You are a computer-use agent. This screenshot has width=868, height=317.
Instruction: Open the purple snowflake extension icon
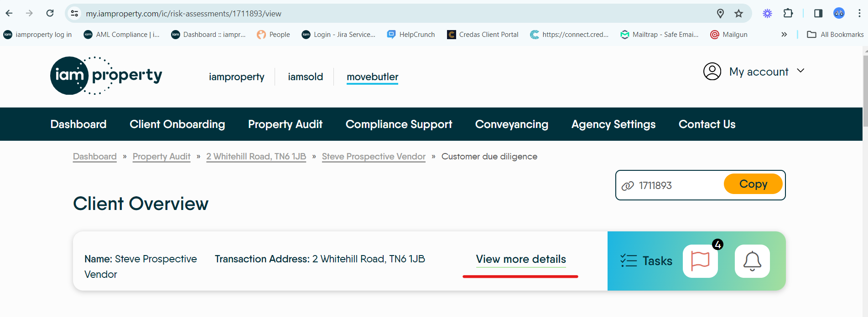(x=767, y=13)
